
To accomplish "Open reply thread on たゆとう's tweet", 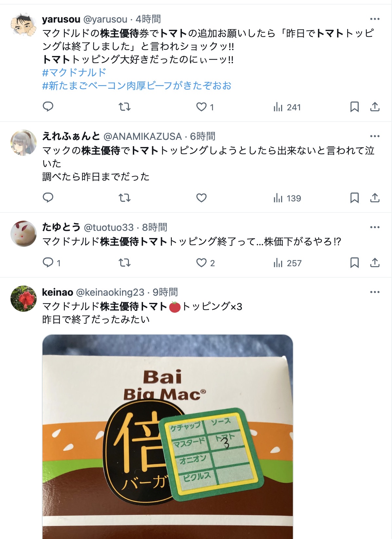I will click(52, 263).
